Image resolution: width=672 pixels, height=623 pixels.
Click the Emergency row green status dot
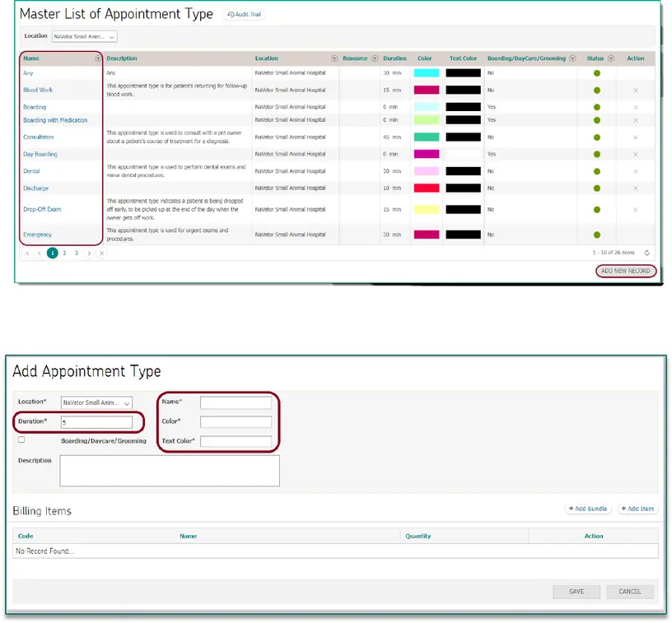coord(596,235)
